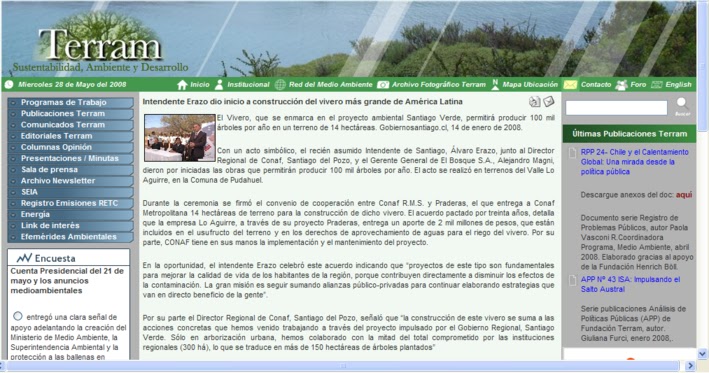The image size is (709, 373).
Task: Click Red del Medio Ambiente link
Action: (x=331, y=85)
